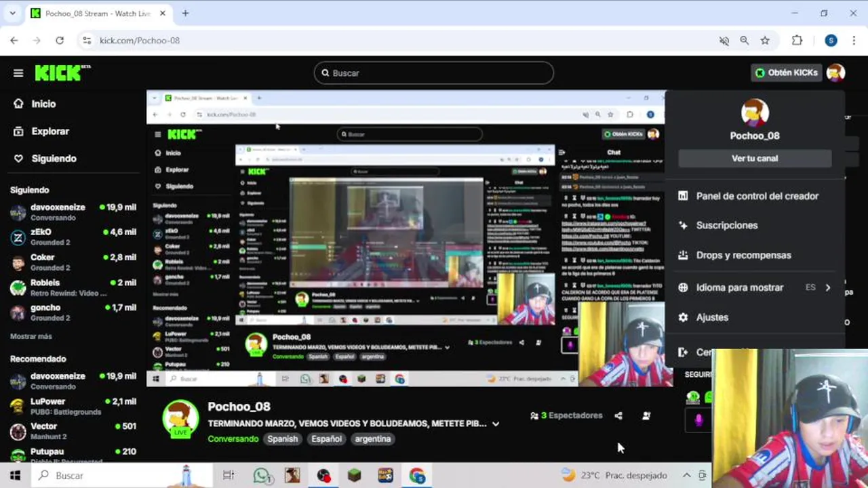The height and width of the screenshot is (488, 868).
Task: Open the Chrome extensions puzzle icon
Action: (797, 41)
